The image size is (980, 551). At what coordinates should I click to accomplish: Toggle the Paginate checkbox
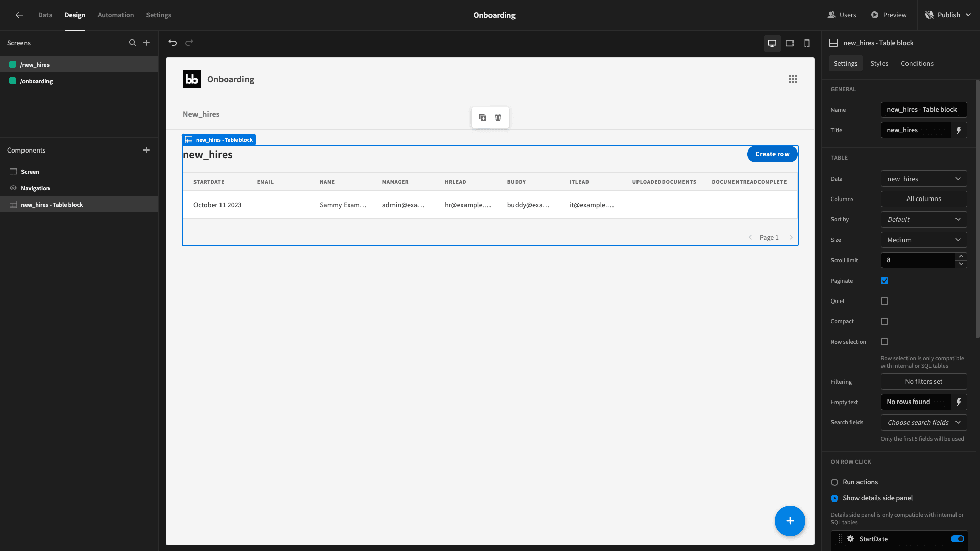click(885, 281)
